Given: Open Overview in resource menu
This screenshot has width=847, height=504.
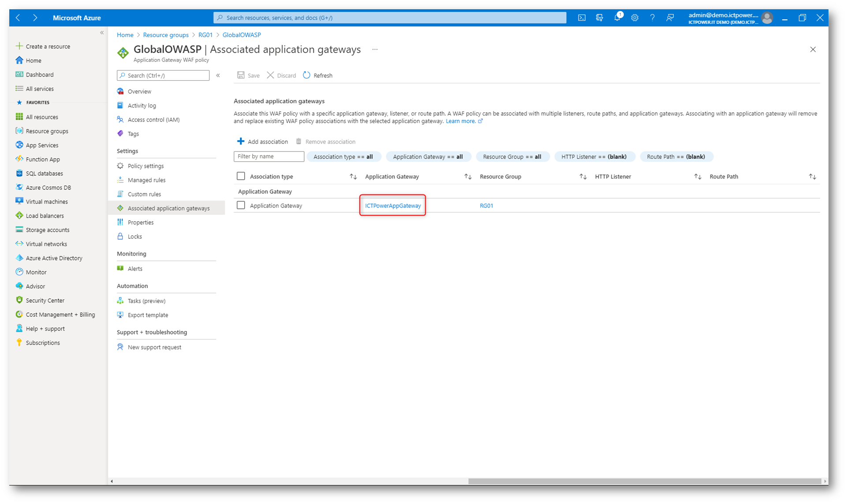Looking at the screenshot, I should tap(139, 91).
